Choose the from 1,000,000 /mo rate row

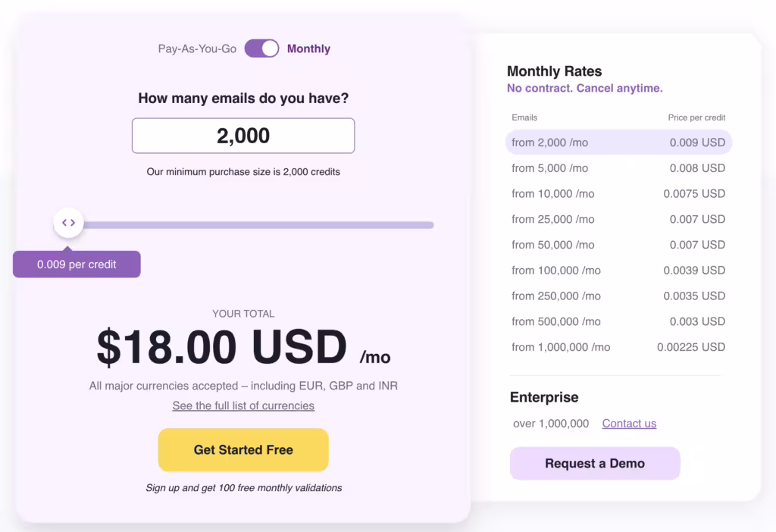coord(618,347)
